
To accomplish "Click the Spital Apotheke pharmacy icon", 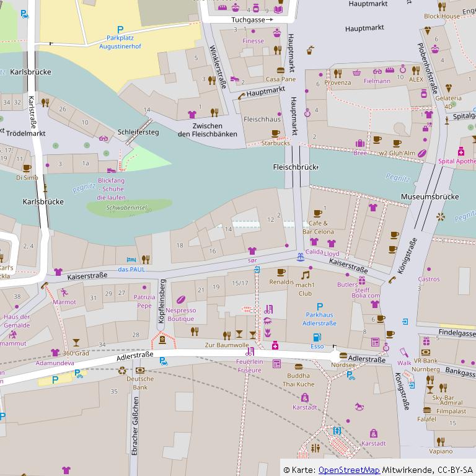I will (x=461, y=151).
